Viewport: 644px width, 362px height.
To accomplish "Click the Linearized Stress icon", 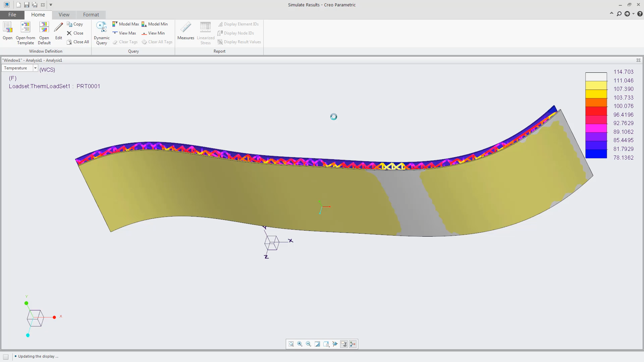I will 205,30.
